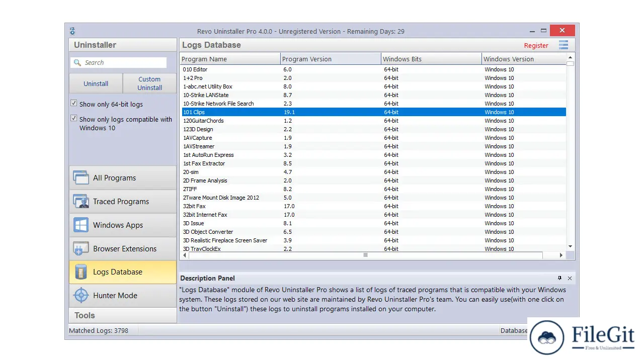Click the vertical scrollbar down arrow
The image size is (644, 362).
pyautogui.click(x=570, y=246)
